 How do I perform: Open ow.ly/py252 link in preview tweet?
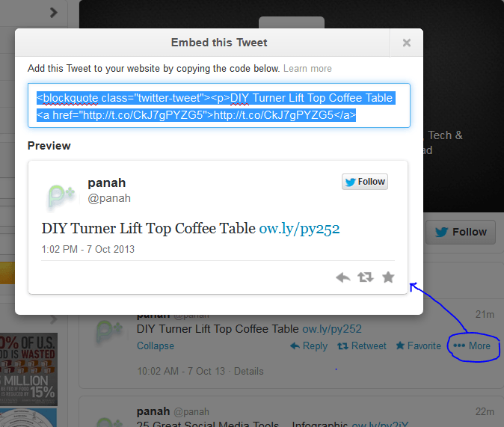pos(299,229)
